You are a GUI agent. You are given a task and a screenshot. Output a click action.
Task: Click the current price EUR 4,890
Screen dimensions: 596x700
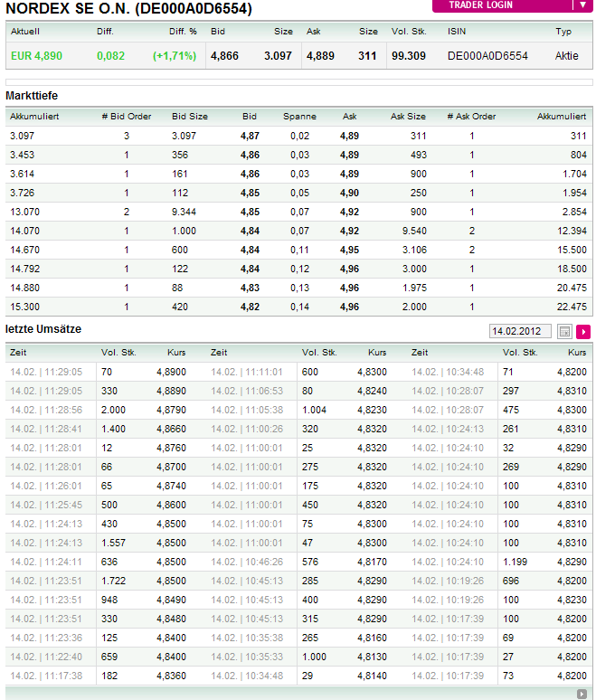tap(36, 56)
